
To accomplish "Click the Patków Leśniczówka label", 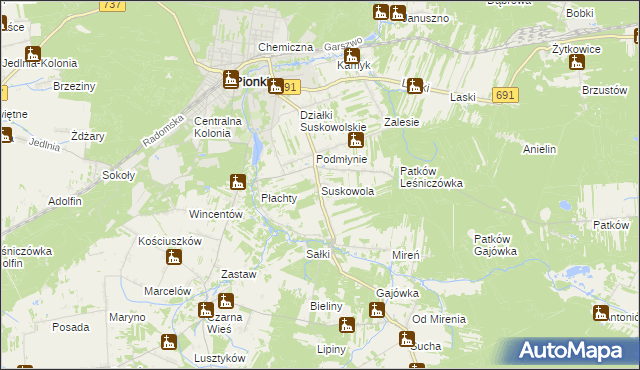I will [431, 177].
